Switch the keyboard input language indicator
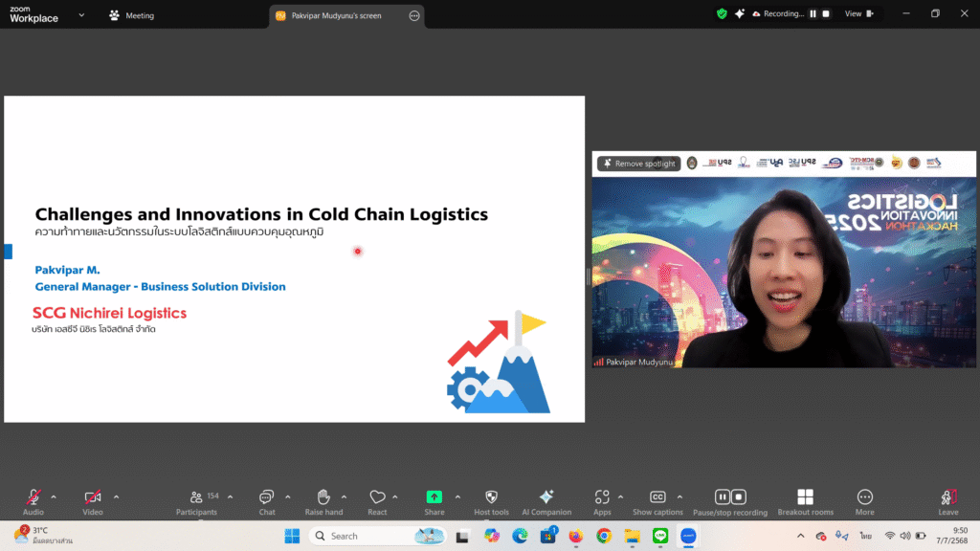This screenshot has width=980, height=551. tap(865, 536)
